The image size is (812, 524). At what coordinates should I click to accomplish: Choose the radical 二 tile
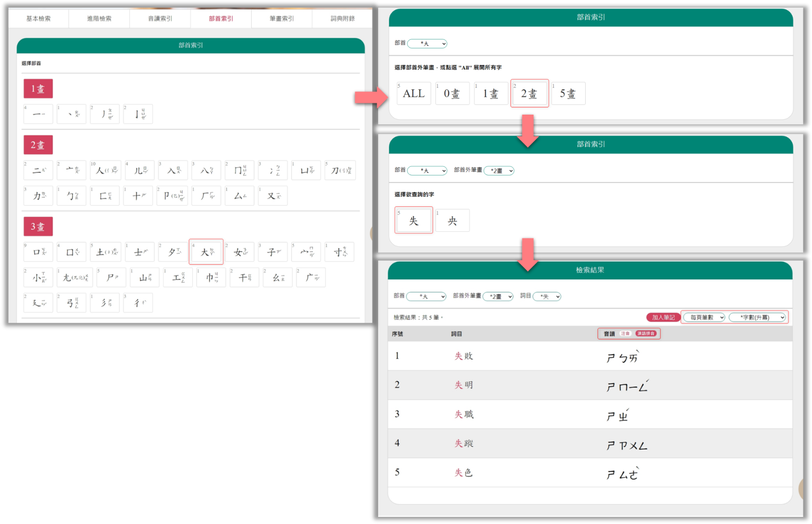[38, 170]
